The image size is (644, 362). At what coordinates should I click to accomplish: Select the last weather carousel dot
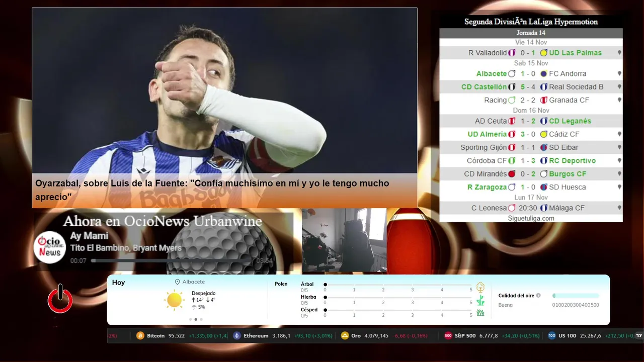pyautogui.click(x=201, y=319)
